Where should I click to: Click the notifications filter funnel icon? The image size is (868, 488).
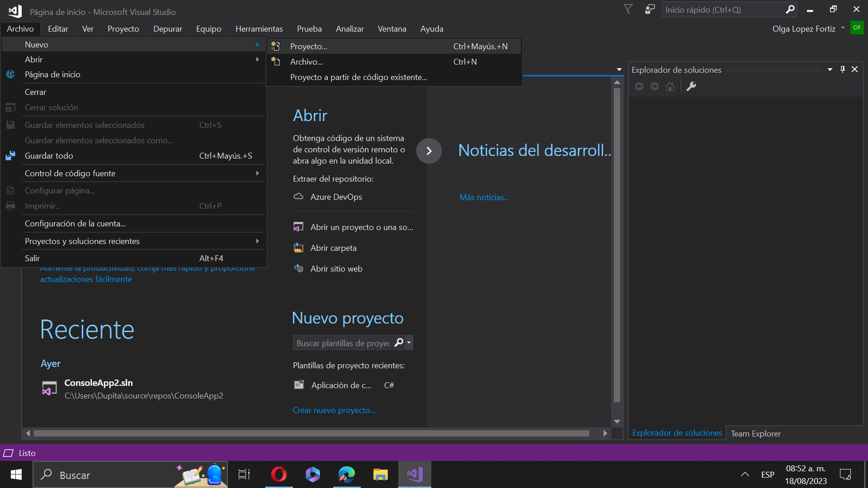tap(628, 9)
